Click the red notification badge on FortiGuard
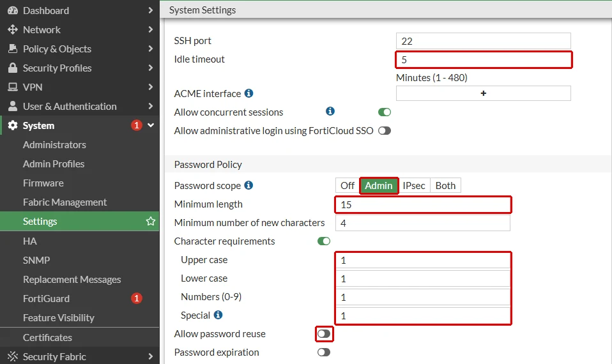612x364 pixels. pos(136,298)
